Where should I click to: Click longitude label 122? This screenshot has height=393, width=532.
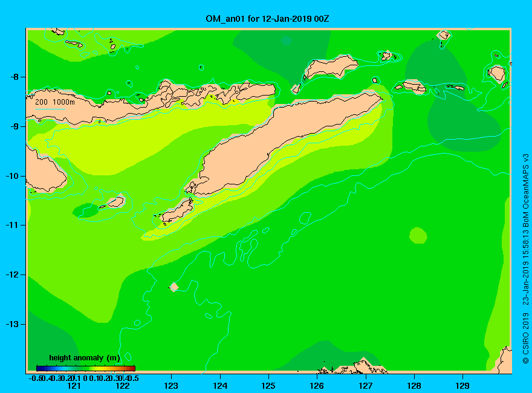tap(123, 386)
